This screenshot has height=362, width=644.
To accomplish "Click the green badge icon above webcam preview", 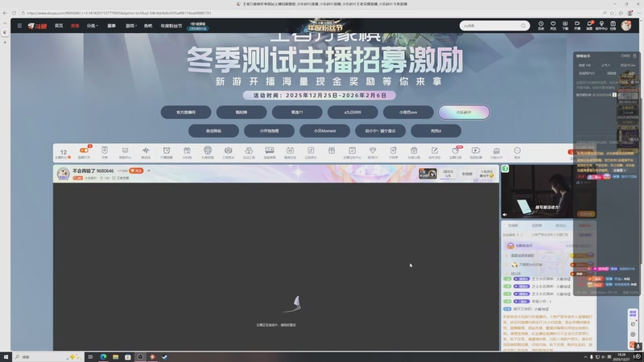I will click(506, 169).
